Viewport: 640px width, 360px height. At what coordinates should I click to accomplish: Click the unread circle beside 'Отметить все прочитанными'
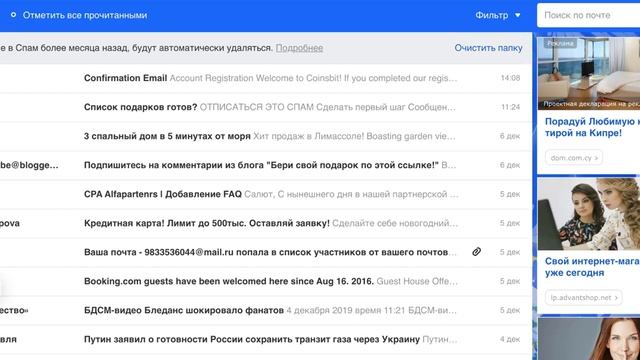[13, 15]
